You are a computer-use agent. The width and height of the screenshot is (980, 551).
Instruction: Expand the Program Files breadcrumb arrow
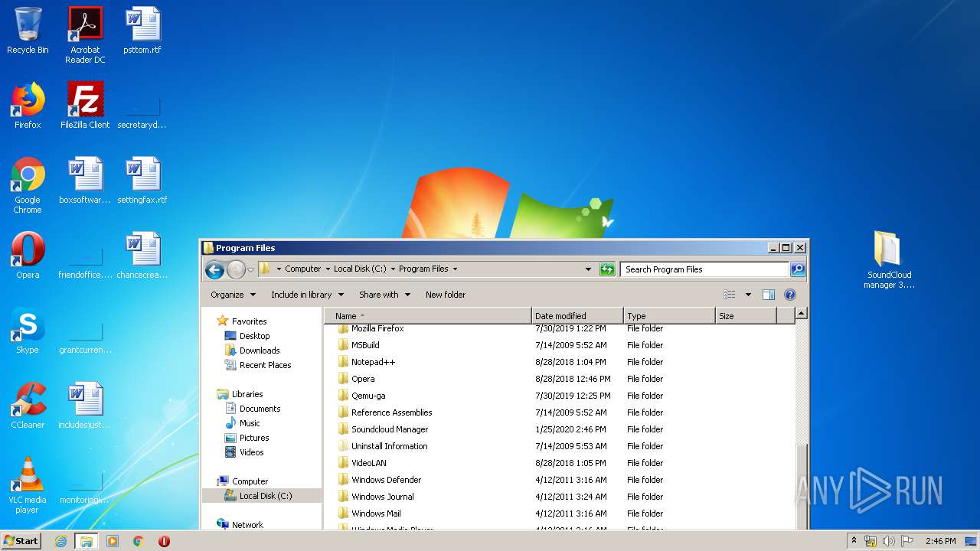click(x=455, y=269)
